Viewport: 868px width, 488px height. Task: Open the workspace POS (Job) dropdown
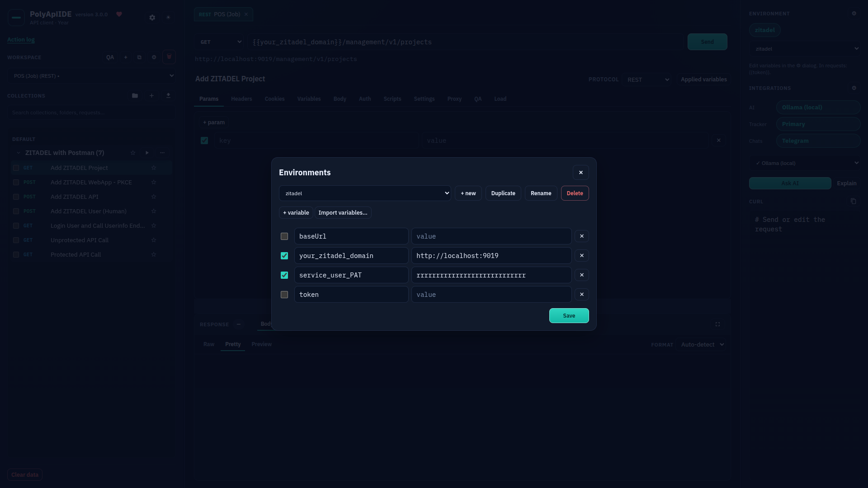click(91, 76)
